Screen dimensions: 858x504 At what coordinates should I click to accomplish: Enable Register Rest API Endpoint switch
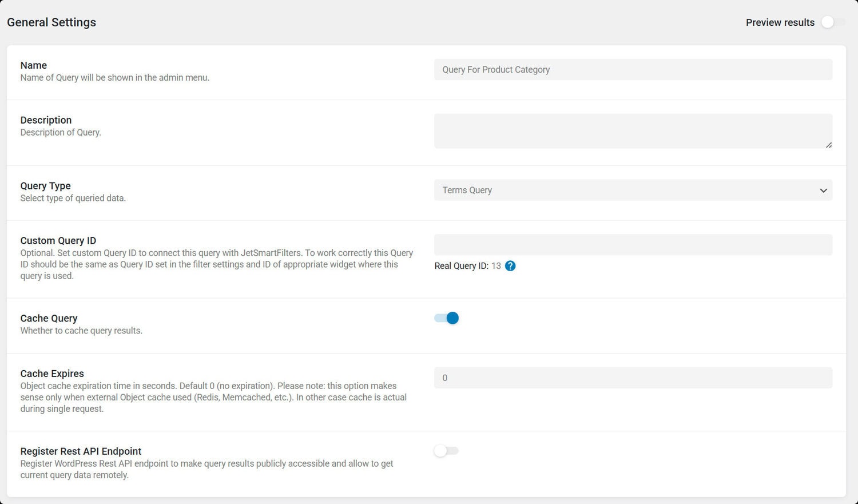point(446,451)
